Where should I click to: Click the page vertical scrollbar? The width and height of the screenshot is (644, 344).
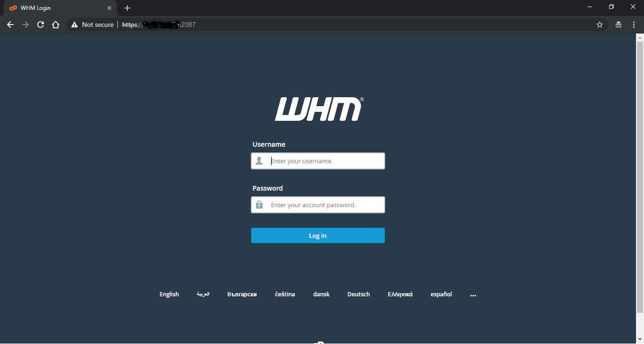coord(640,177)
